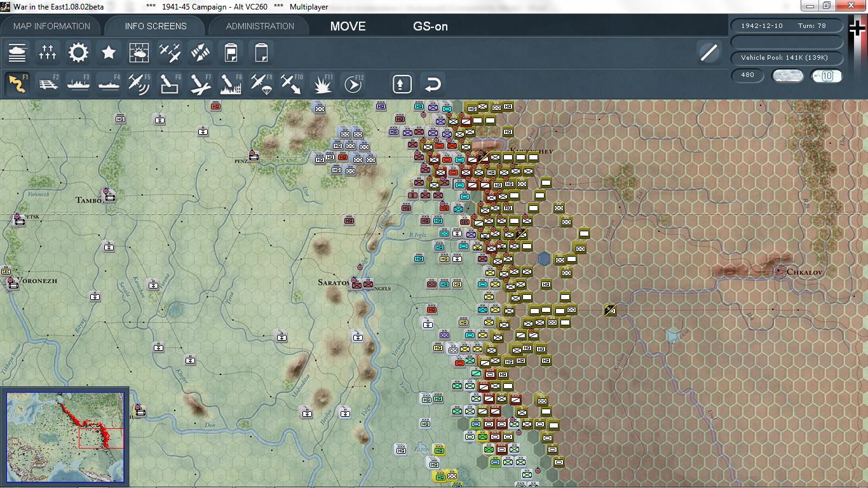Select airborne drop mode (F9)
The height and width of the screenshot is (488, 868).
coord(261,83)
